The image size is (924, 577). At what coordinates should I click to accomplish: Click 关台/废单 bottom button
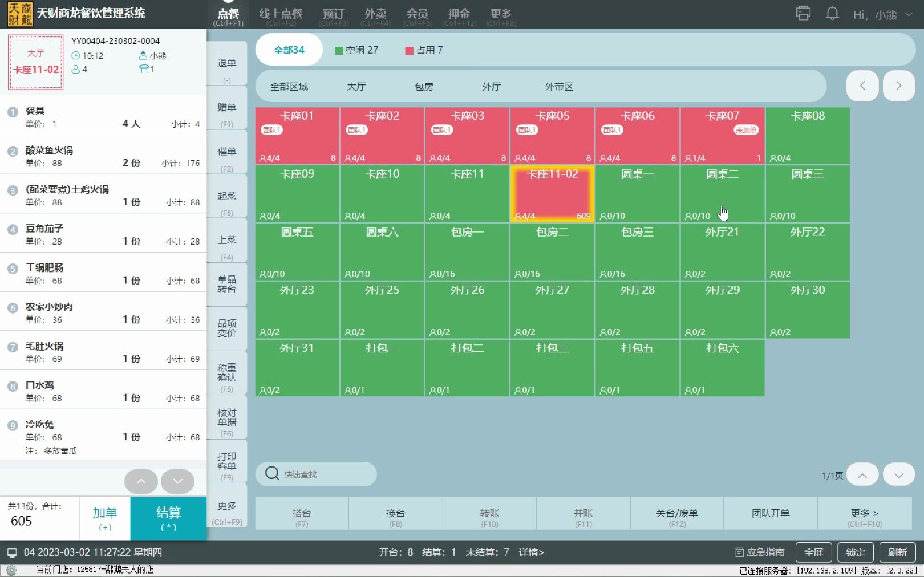click(x=677, y=514)
